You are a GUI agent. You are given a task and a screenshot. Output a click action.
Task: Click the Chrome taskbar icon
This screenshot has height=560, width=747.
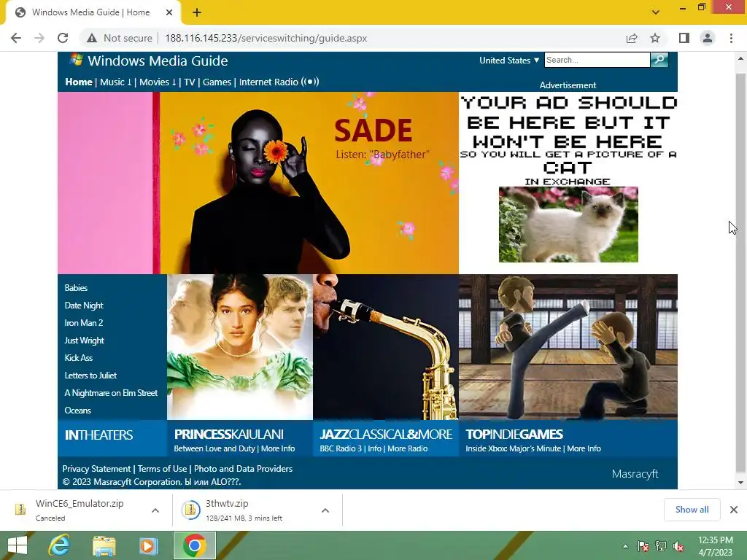194,545
